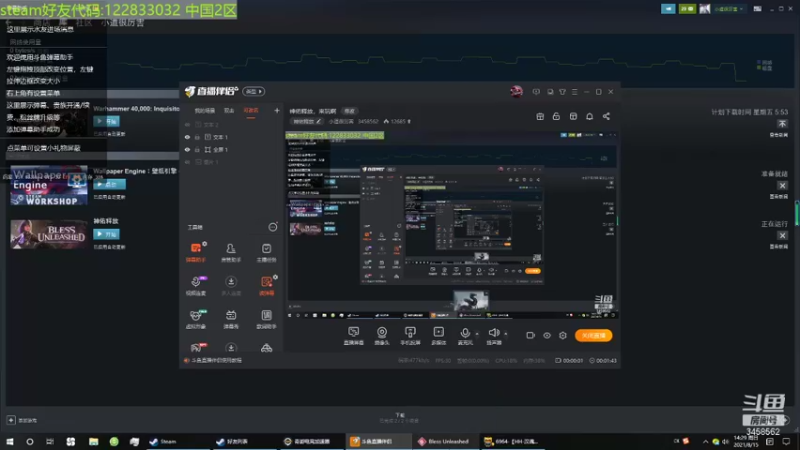Viewport: 800px width, 450px height.
Task: Click the orange 关闭直播 stop-streaming button
Action: (594, 335)
